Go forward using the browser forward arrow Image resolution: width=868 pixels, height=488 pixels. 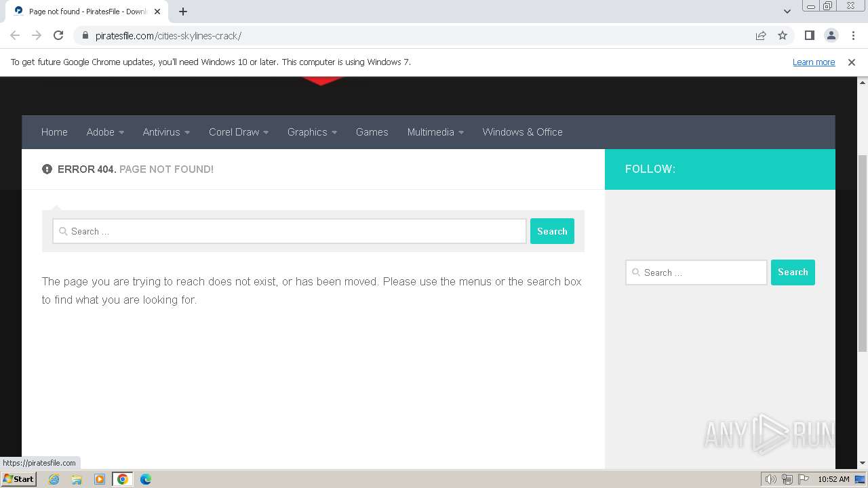click(37, 35)
